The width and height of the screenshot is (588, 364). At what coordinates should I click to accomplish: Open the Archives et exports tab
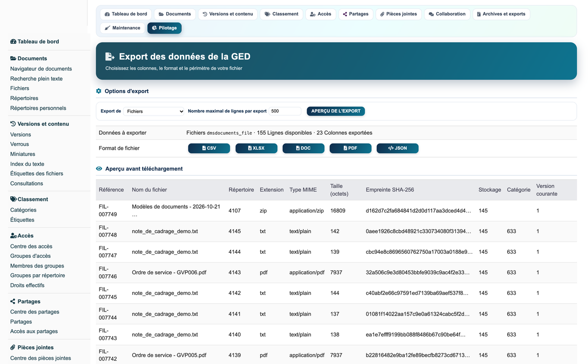[501, 14]
